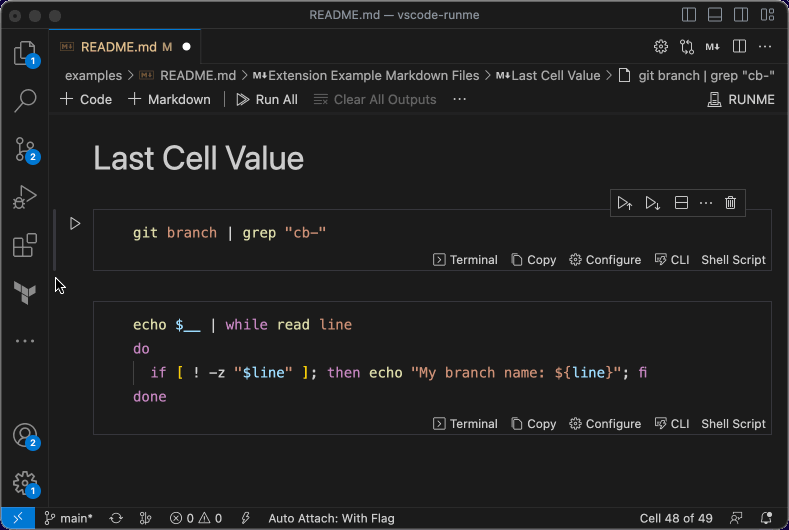Open feedback icon in status bar

point(736,518)
